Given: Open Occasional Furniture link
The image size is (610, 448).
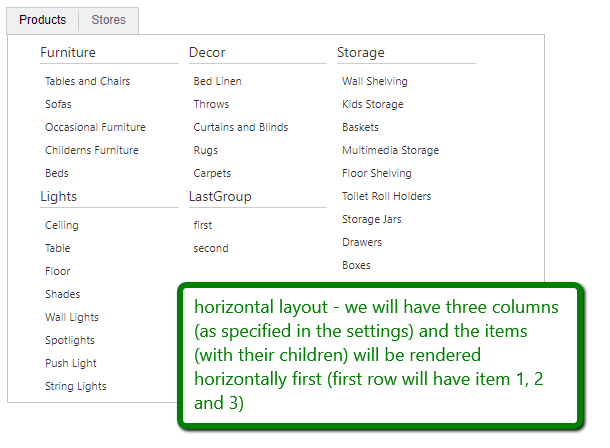Looking at the screenshot, I should pyautogui.click(x=95, y=127).
